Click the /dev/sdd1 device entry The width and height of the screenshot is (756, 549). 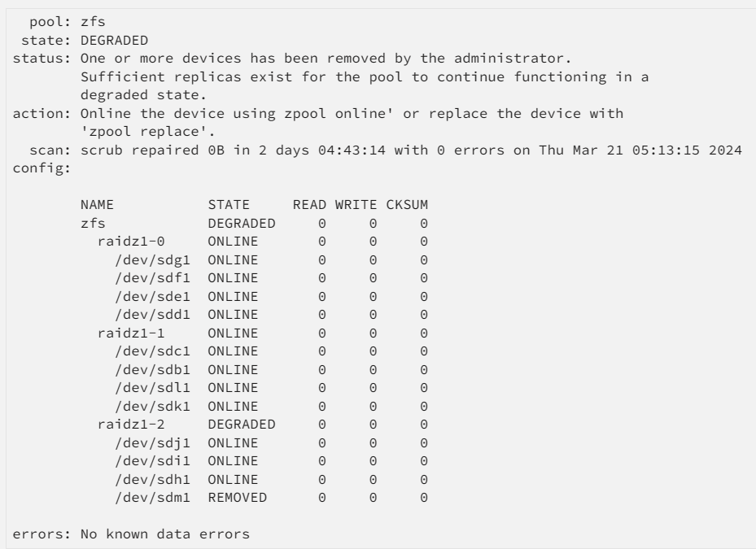tap(152, 315)
